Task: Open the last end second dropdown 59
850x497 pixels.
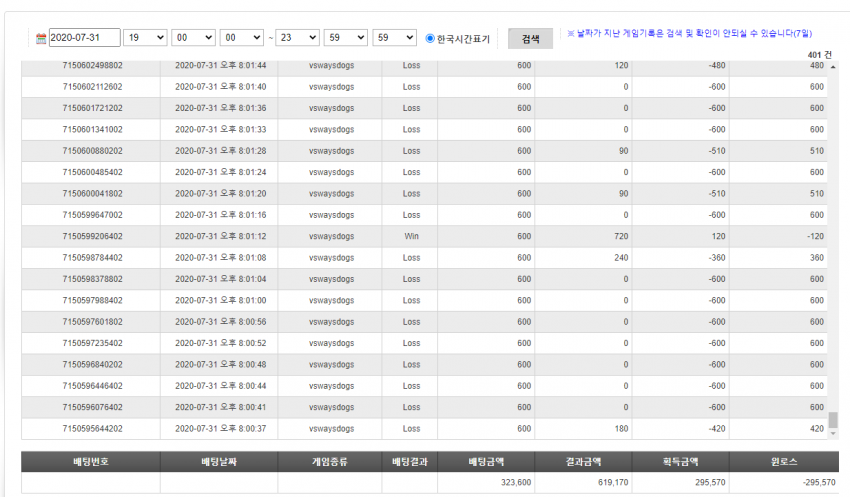Action: pos(395,37)
